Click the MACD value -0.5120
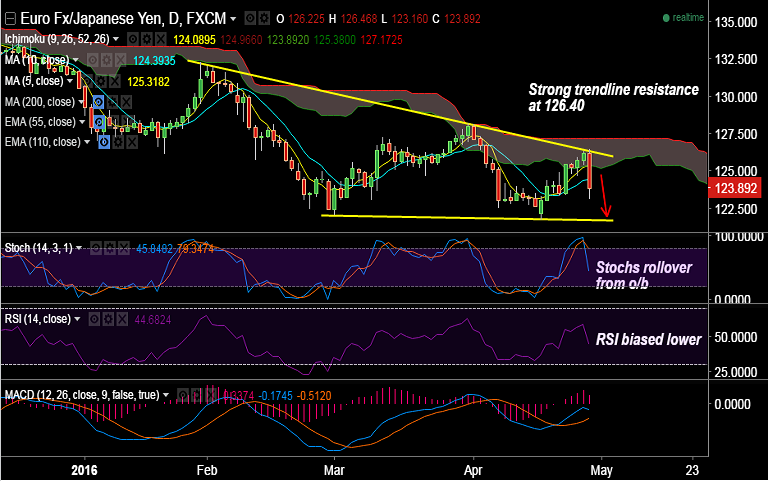This screenshot has width=768, height=482. pos(314,395)
